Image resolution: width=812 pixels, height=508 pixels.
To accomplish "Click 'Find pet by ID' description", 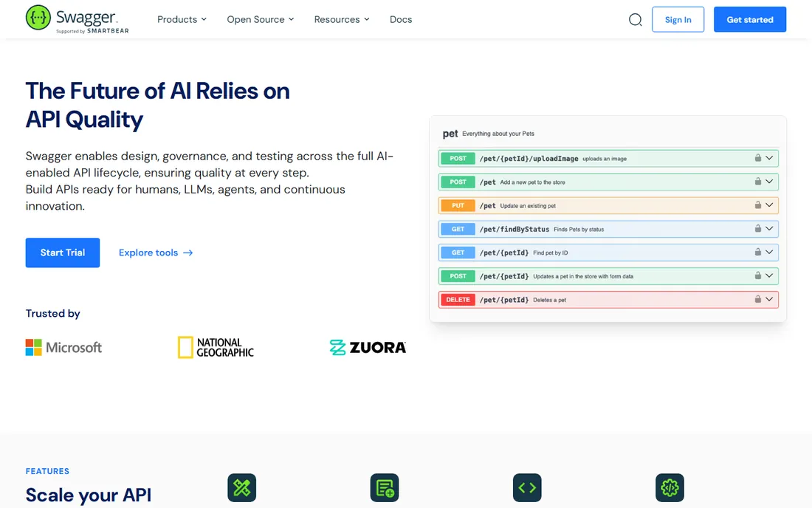I will [551, 253].
